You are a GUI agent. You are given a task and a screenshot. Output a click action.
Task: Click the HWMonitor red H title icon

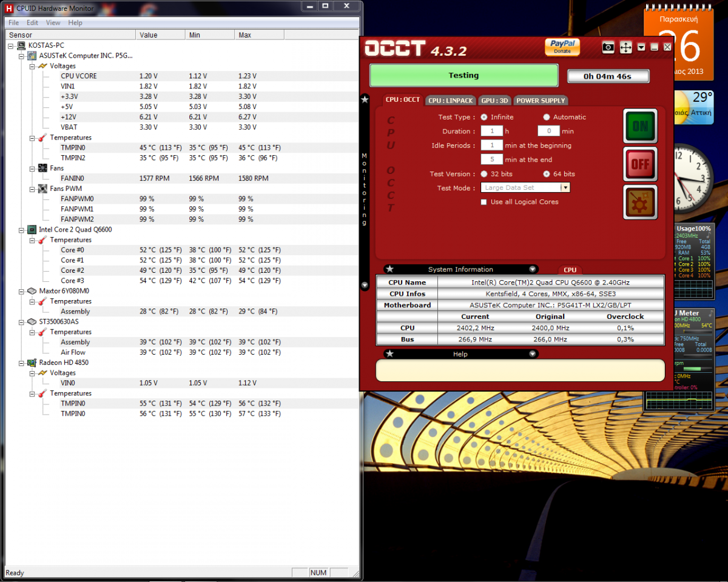10,7
